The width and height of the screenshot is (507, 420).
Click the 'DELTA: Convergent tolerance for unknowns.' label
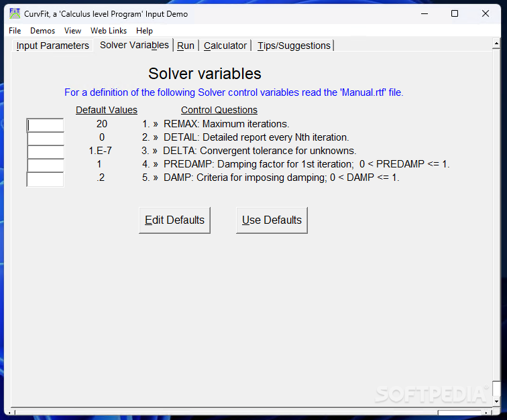[260, 151]
